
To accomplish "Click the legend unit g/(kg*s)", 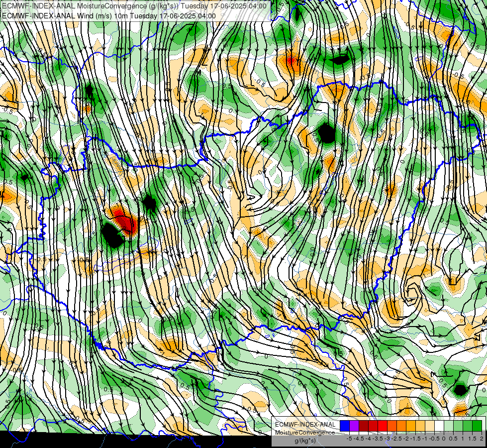I will coord(305,441).
